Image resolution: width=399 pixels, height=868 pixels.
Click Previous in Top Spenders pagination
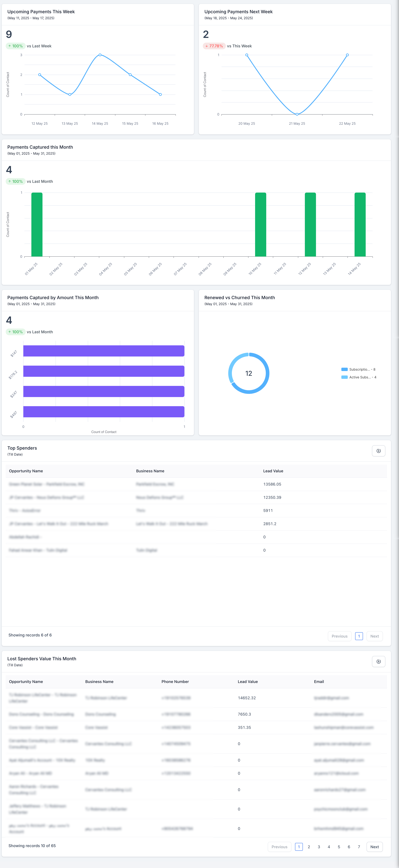pyautogui.click(x=339, y=636)
